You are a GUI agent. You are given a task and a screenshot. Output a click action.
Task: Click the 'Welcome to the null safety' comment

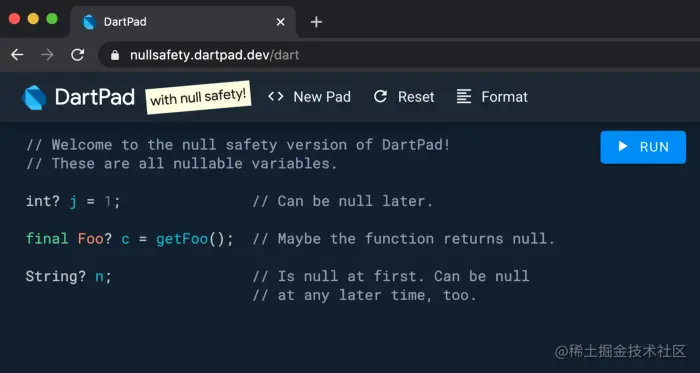tap(238, 145)
